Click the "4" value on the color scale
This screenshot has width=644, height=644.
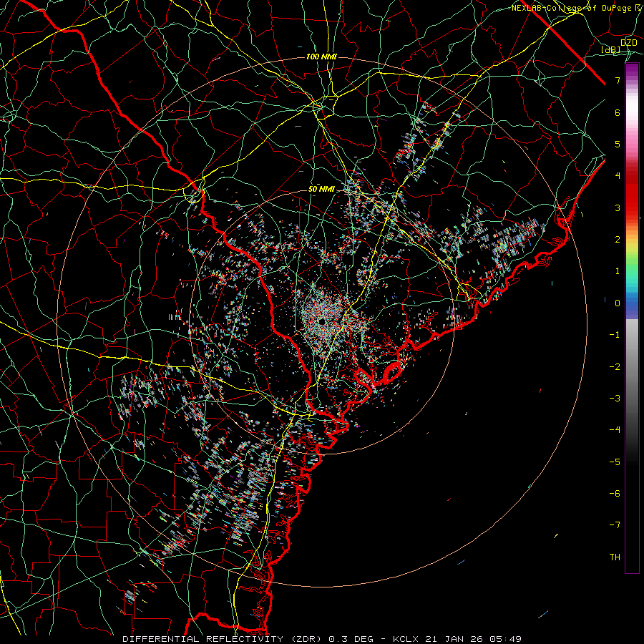pyautogui.click(x=618, y=176)
